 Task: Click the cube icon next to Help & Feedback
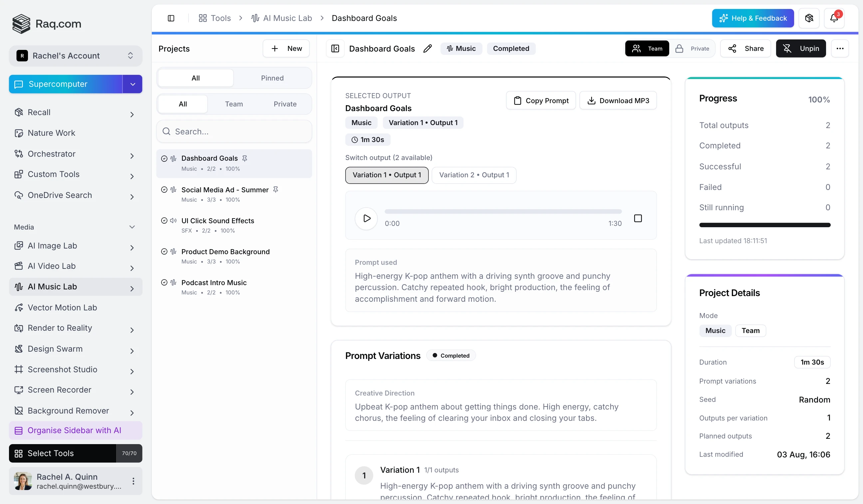click(809, 18)
